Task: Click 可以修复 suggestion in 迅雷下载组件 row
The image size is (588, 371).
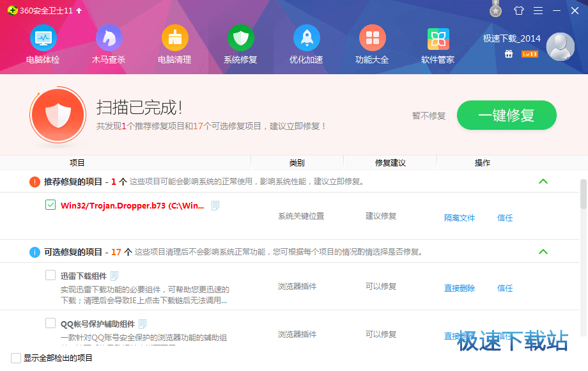Action: tap(381, 286)
